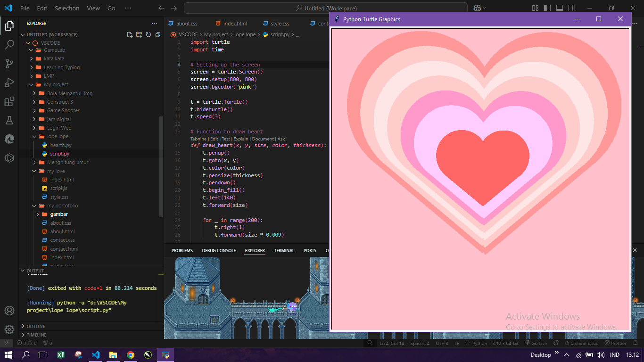Click the Explain code lens link

(240, 139)
